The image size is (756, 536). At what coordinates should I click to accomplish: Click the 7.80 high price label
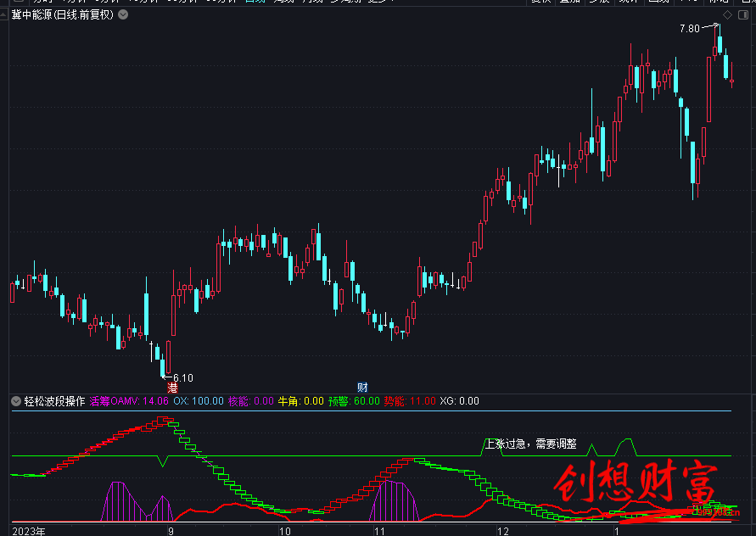[x=689, y=29]
